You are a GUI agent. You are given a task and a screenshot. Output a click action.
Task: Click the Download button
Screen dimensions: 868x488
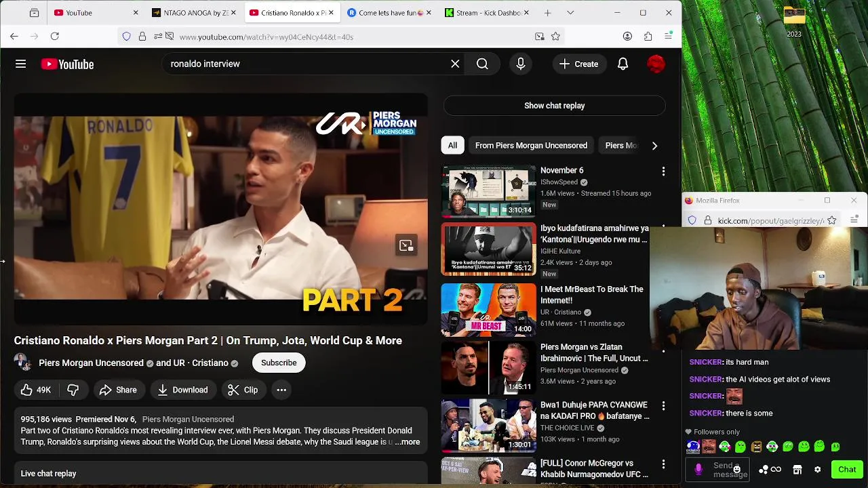point(183,390)
